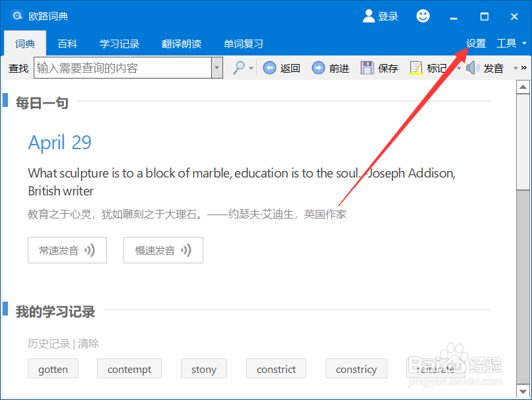Click the magnifier search icon
The width and height of the screenshot is (532, 400).
point(239,68)
